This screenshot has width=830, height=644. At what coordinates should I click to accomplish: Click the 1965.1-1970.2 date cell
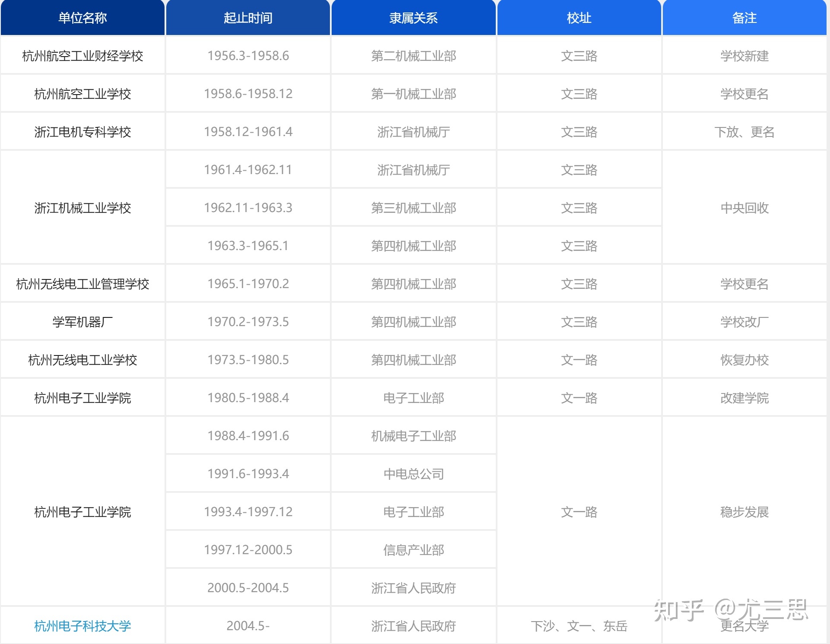[248, 283]
